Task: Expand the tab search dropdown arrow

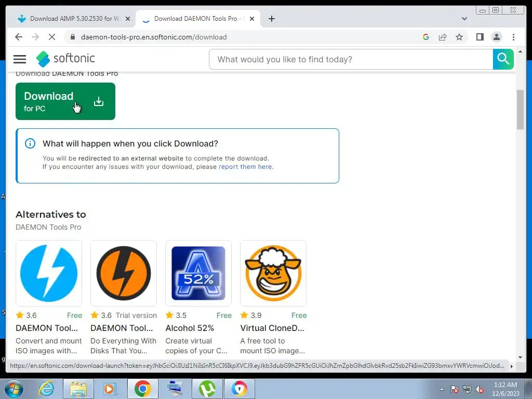Action: point(464,19)
